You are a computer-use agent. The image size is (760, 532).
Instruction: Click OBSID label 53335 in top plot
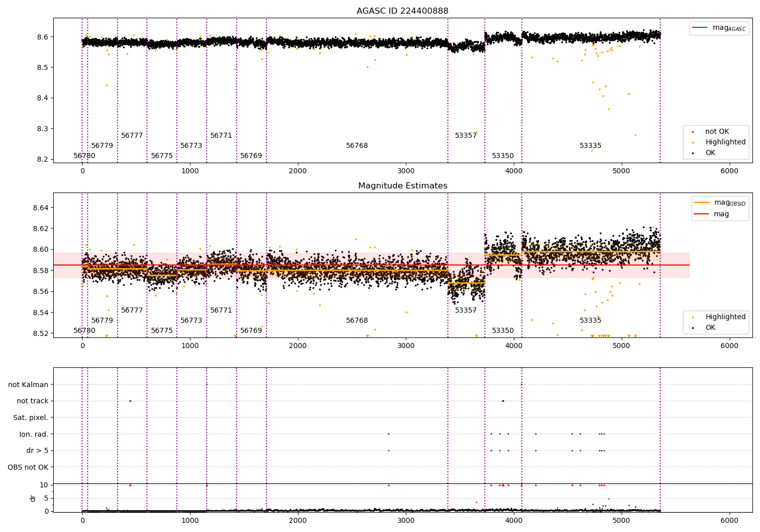coord(591,146)
